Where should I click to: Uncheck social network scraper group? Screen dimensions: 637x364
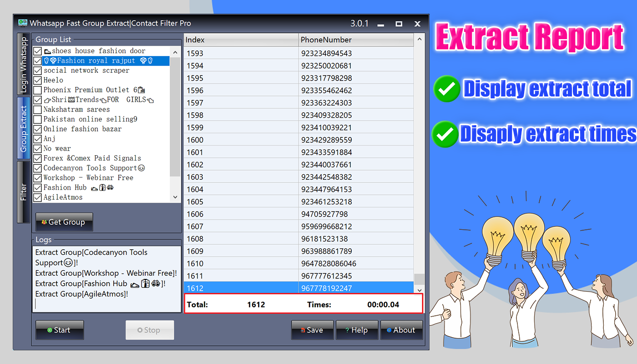[38, 71]
